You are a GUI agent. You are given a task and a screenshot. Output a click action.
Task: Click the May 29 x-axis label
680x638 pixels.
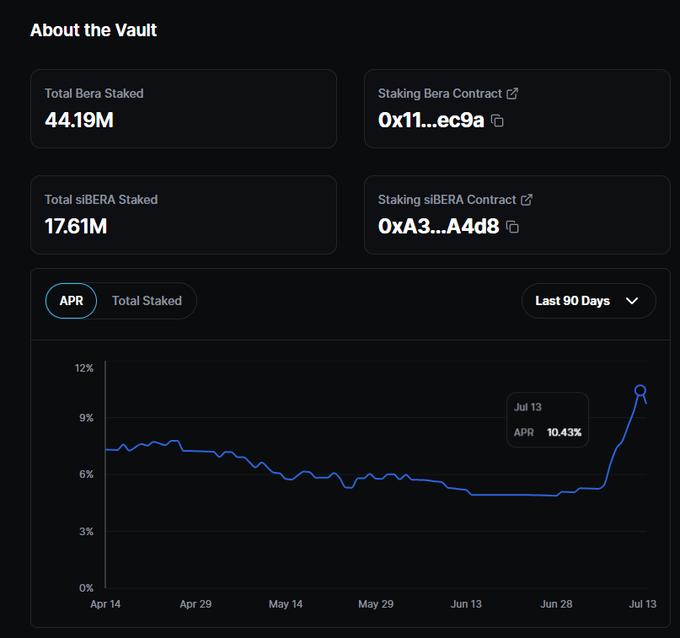[376, 604]
